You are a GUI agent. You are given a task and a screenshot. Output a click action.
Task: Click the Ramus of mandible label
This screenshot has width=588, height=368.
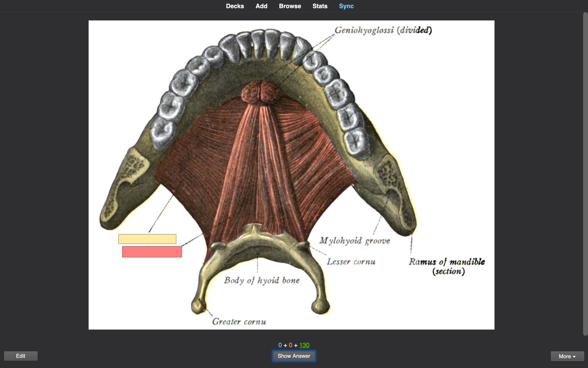pyautogui.click(x=447, y=262)
